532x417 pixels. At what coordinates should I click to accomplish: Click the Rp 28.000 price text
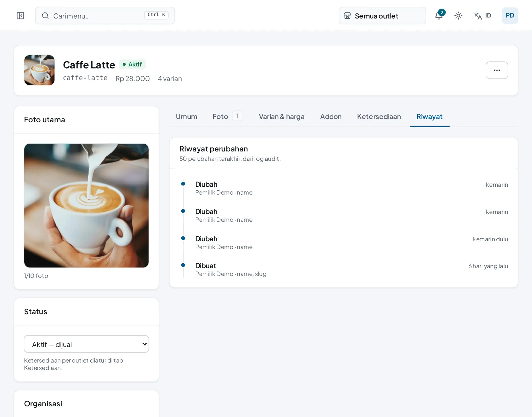pos(133,79)
